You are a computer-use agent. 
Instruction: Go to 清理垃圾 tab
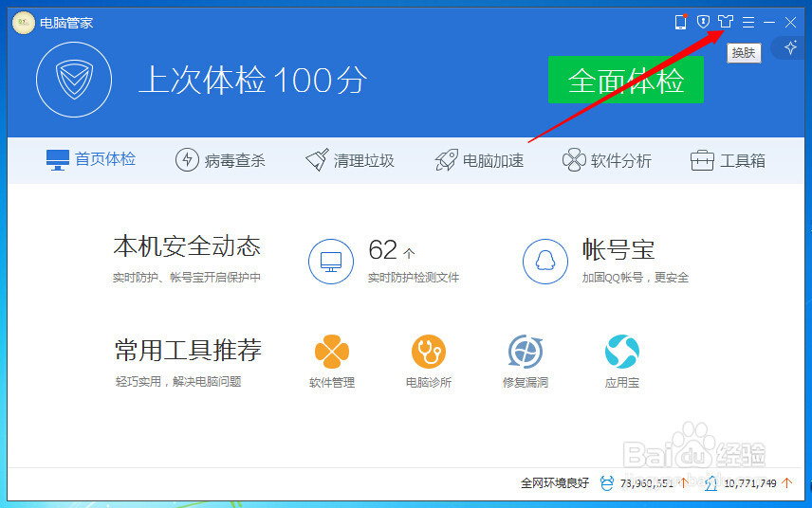click(x=350, y=160)
